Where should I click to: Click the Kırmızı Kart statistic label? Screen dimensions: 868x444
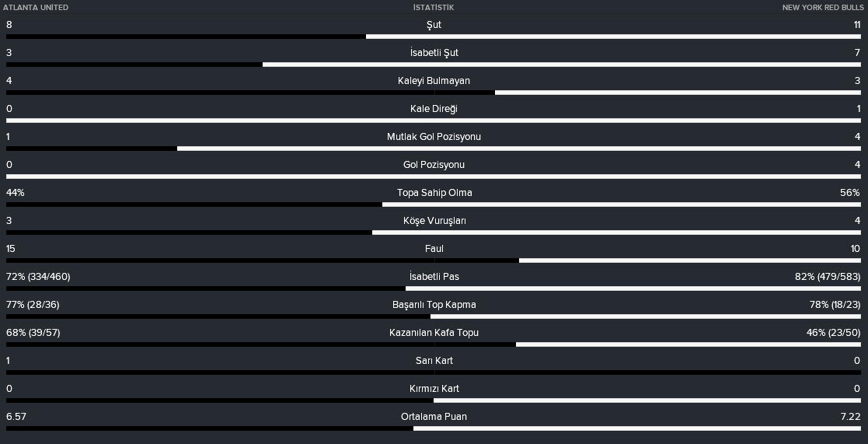point(434,389)
